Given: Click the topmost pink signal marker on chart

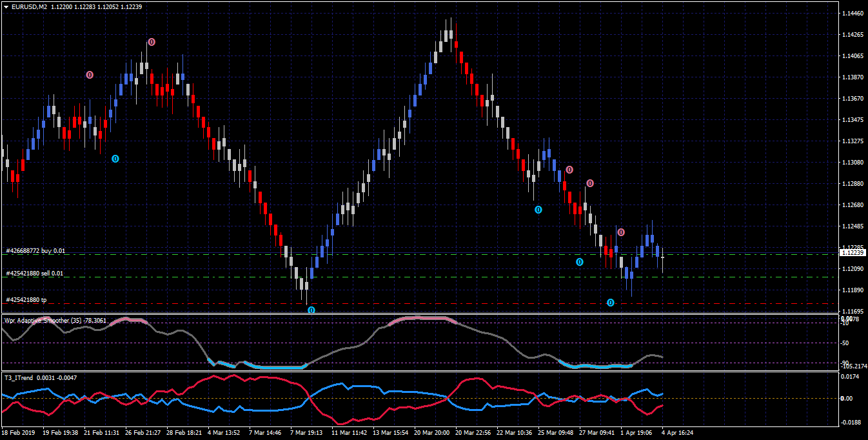Looking at the screenshot, I should [x=152, y=42].
